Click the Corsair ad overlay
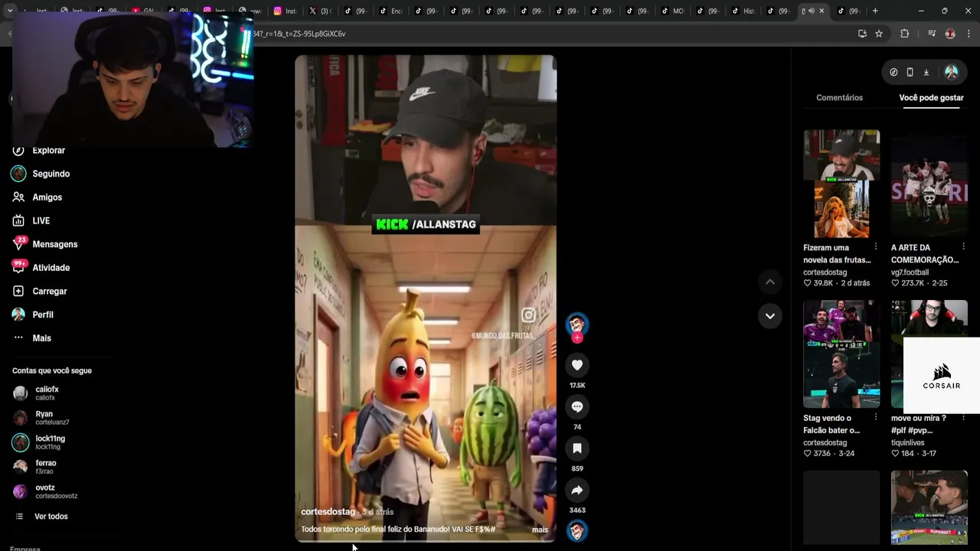Viewport: 980px width, 551px height. tap(942, 375)
